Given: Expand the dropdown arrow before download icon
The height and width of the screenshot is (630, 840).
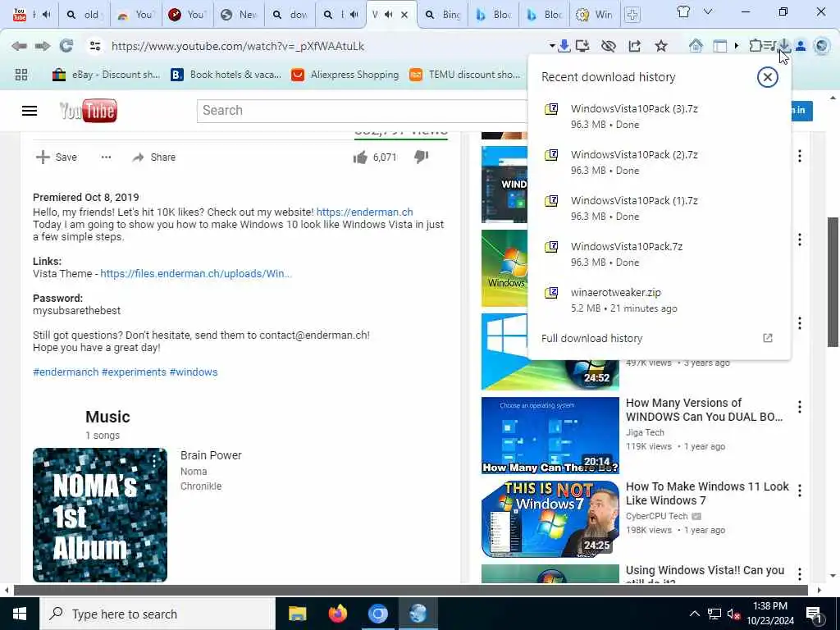Looking at the screenshot, I should tap(552, 46).
